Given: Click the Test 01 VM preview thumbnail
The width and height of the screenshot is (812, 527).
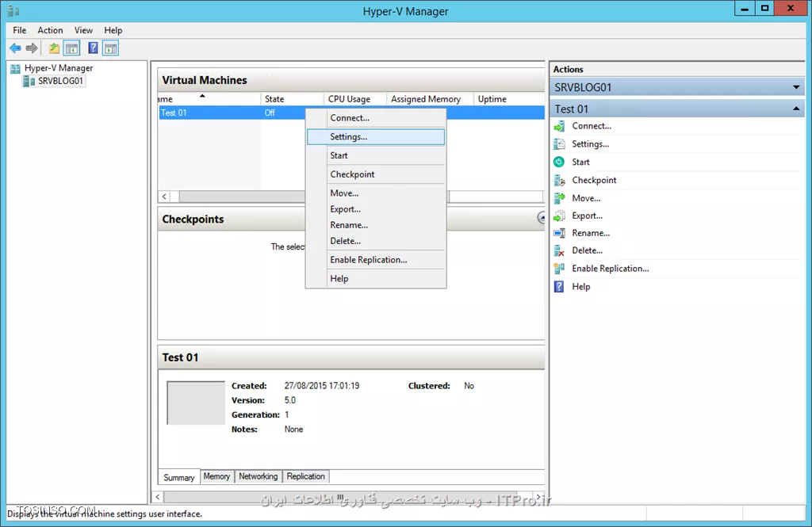Looking at the screenshot, I should pos(196,403).
